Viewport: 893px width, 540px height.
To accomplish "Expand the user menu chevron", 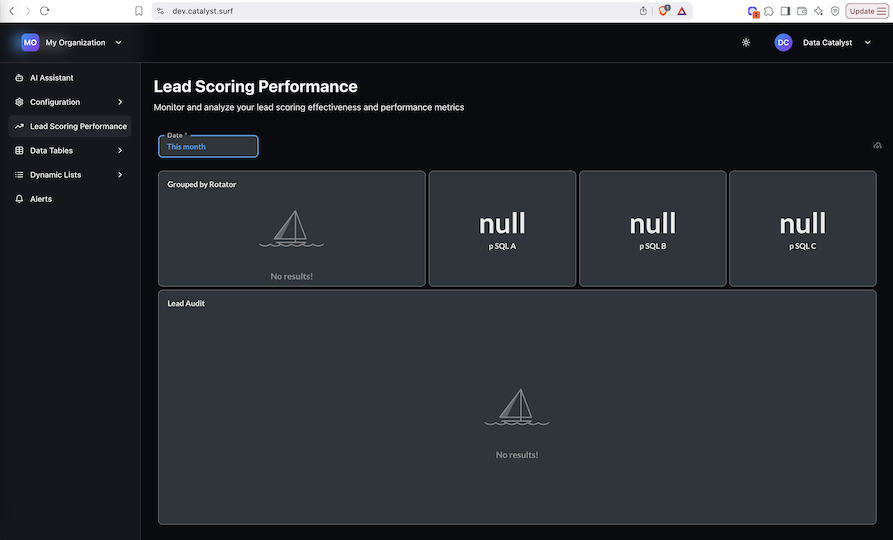I will click(867, 42).
